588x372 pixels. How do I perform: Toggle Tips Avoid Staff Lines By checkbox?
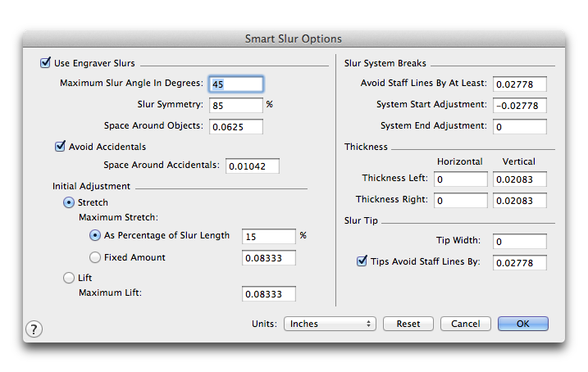(x=362, y=261)
